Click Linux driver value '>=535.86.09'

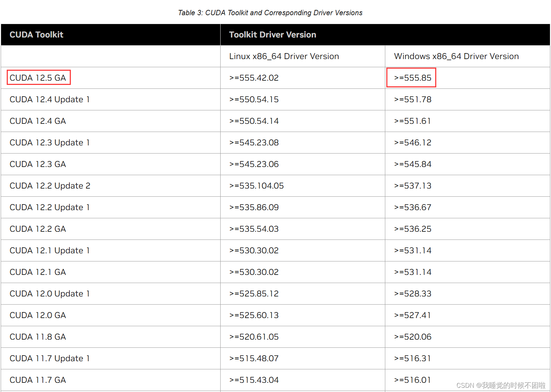coord(254,207)
